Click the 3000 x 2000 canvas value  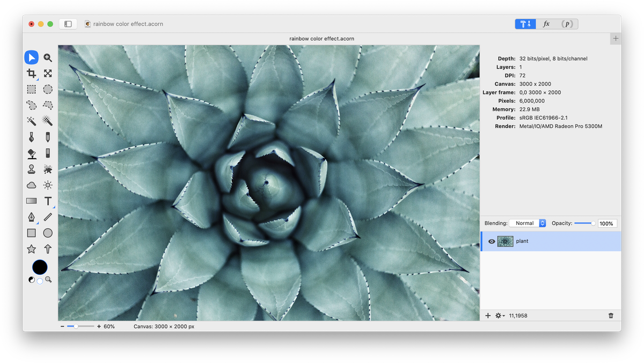(x=535, y=84)
